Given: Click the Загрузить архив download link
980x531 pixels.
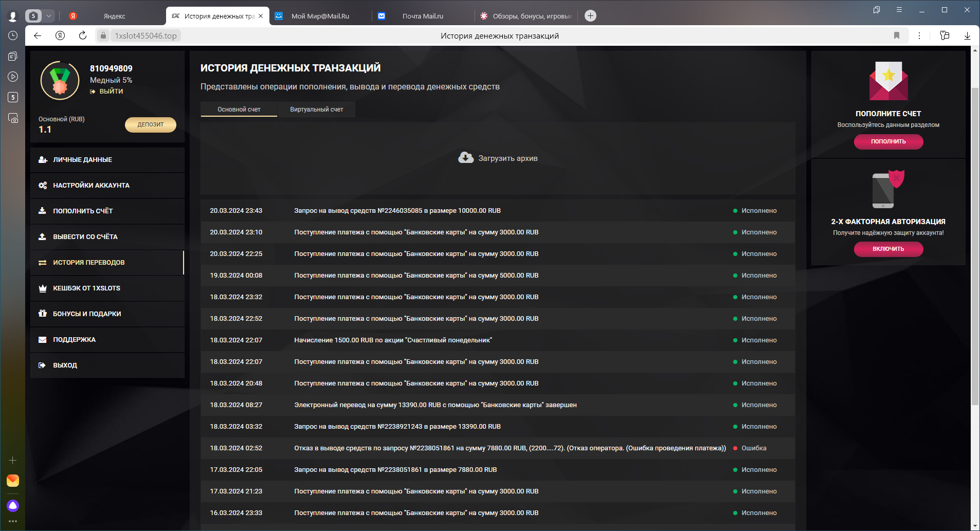Looking at the screenshot, I should tap(498, 158).
